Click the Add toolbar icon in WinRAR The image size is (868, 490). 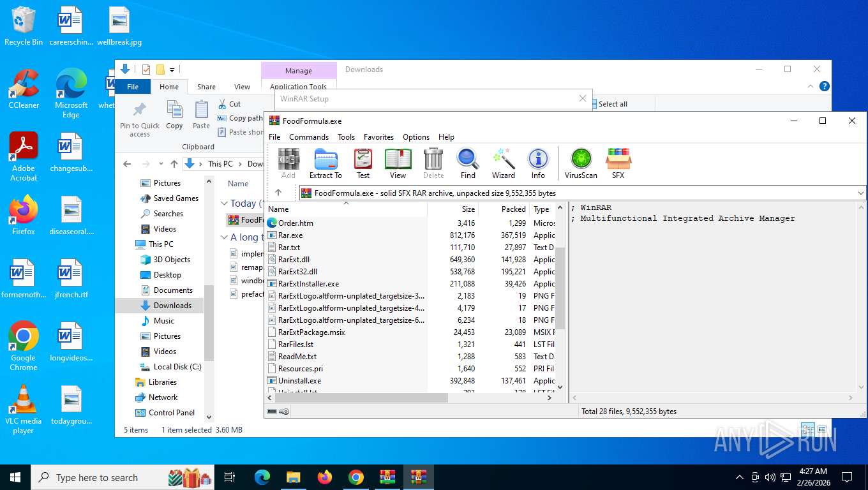(288, 163)
